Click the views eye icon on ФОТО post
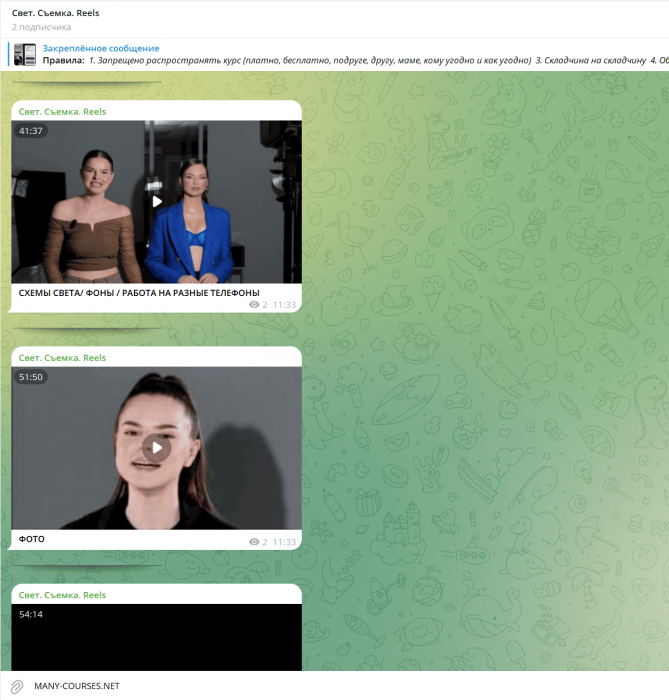Viewport: 669px width, 700px height. pyautogui.click(x=254, y=541)
